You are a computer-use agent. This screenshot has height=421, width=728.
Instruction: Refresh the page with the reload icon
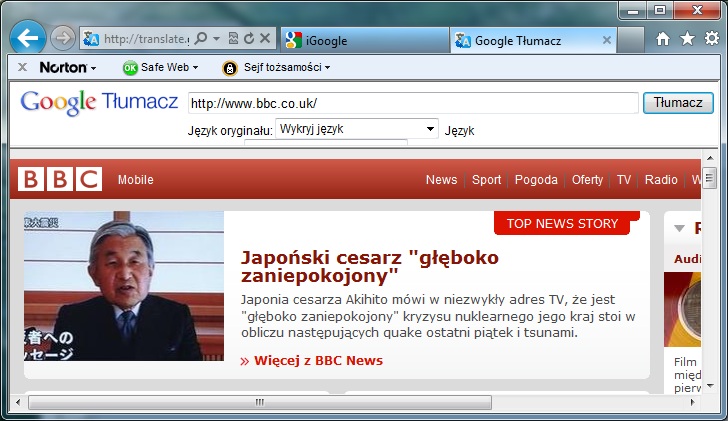[x=249, y=39]
